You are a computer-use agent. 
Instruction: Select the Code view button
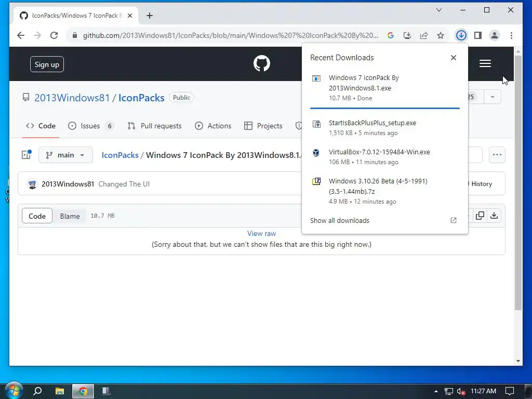[37, 216]
